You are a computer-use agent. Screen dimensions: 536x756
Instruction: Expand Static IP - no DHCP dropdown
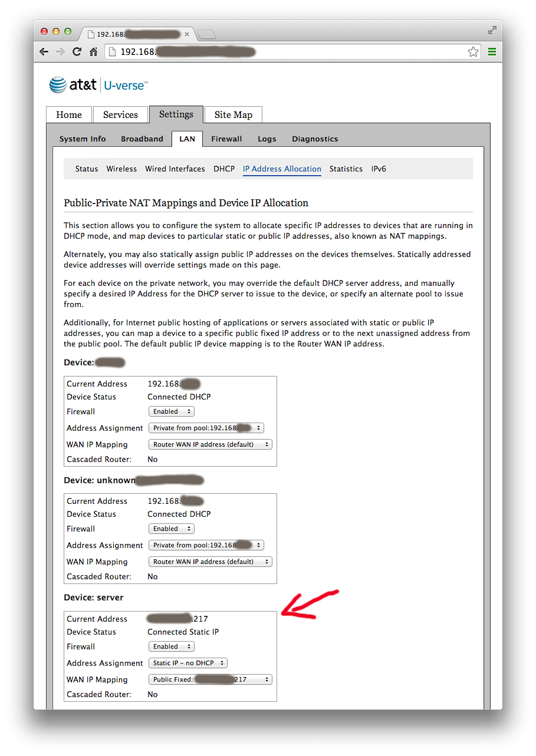(188, 663)
